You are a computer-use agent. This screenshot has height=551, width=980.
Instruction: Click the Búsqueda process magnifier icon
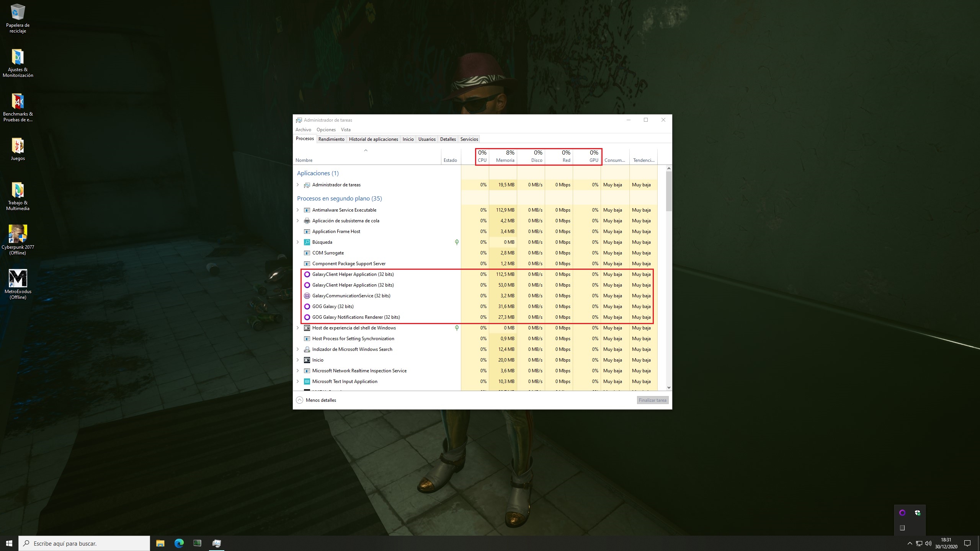click(x=307, y=242)
